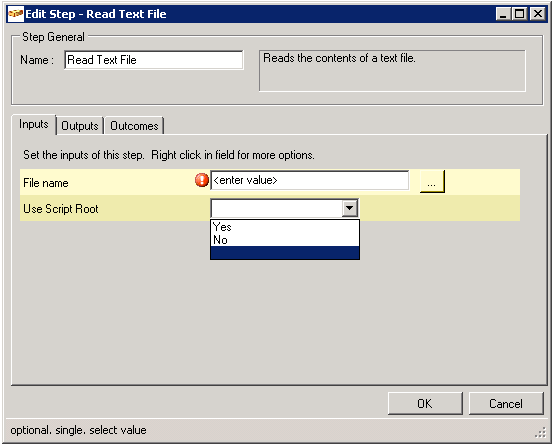The height and width of the screenshot is (446, 553).
Task: Maximize the Edit Step dialog
Action: (x=519, y=14)
